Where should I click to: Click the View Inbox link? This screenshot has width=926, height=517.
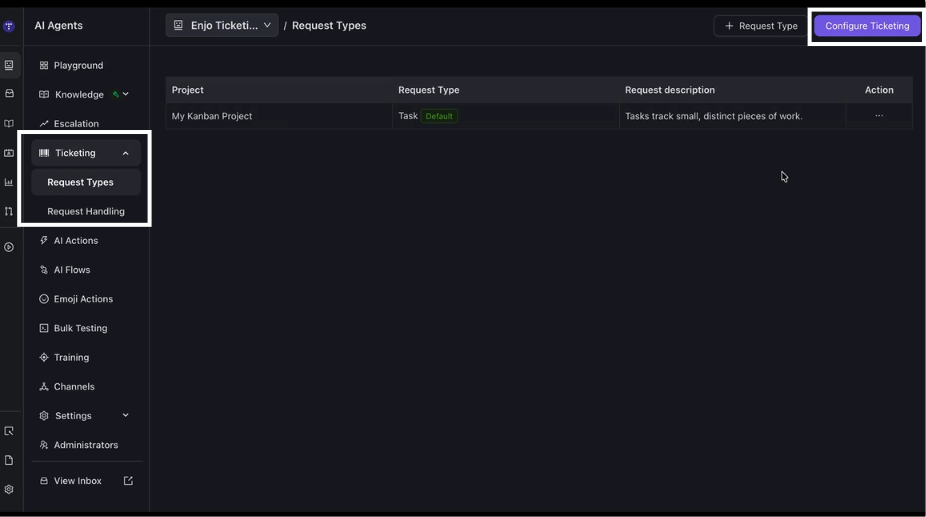tap(77, 481)
